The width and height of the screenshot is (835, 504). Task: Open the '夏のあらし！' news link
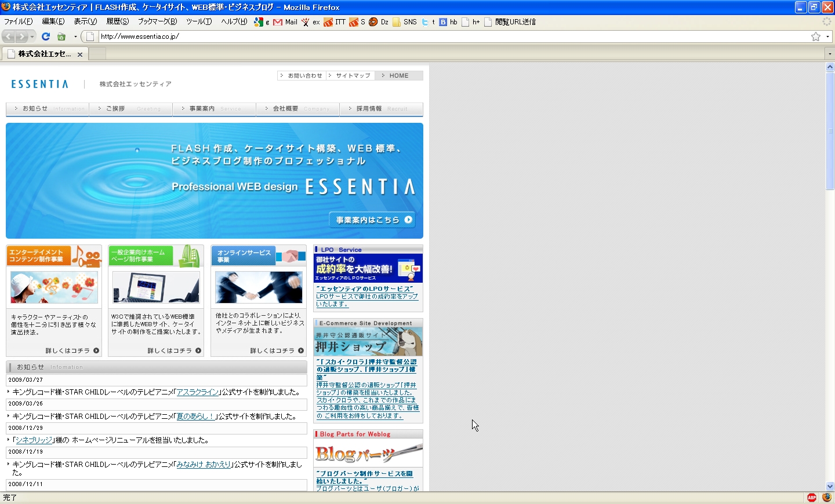tap(195, 417)
